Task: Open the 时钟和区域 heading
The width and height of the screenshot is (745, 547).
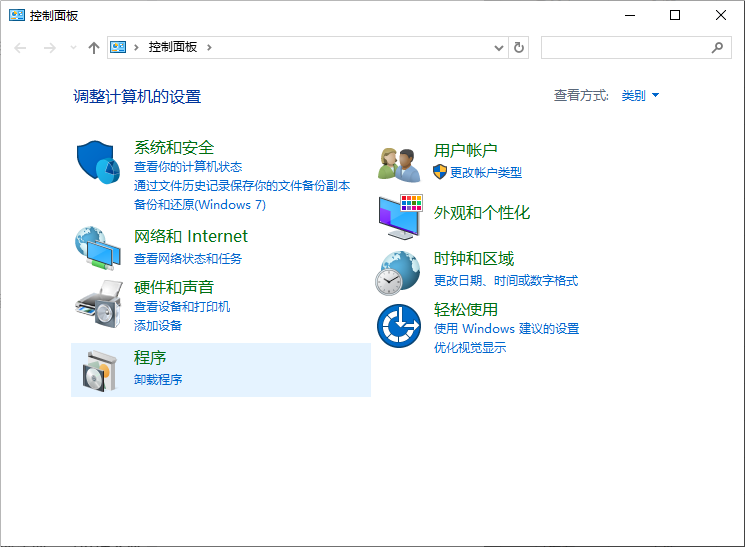Action: pyautogui.click(x=474, y=259)
